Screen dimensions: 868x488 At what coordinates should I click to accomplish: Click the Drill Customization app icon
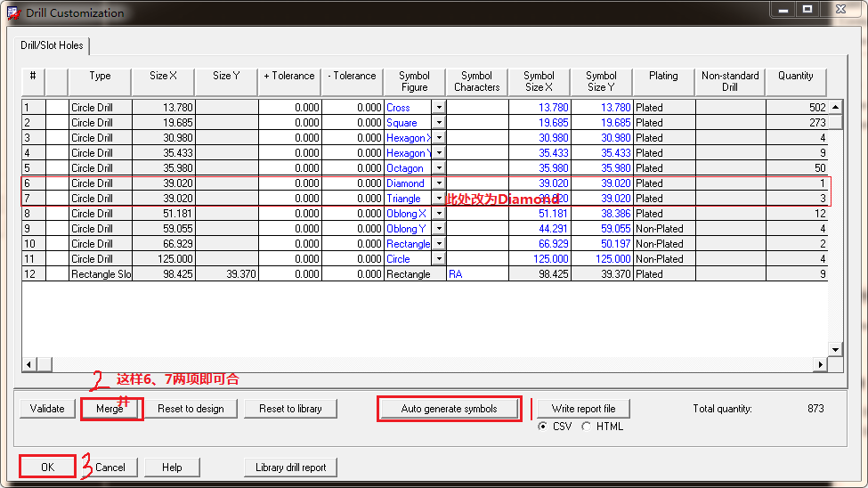(12, 12)
